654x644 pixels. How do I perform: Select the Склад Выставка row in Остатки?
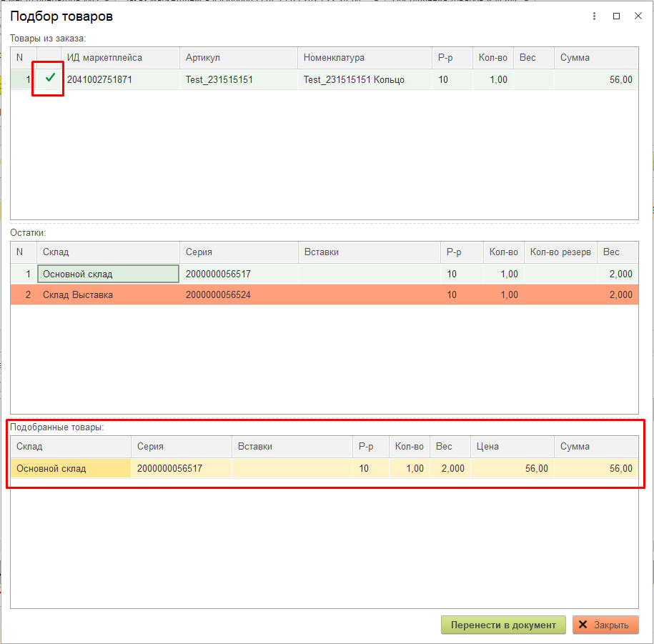pos(324,295)
